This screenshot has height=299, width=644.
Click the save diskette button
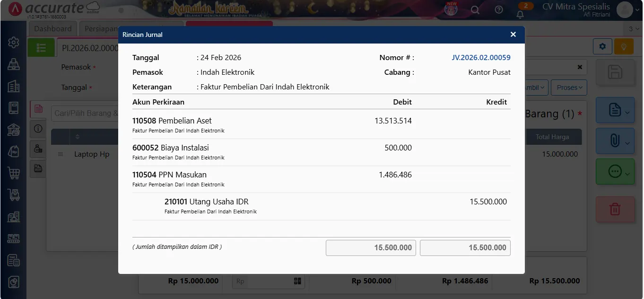(615, 72)
